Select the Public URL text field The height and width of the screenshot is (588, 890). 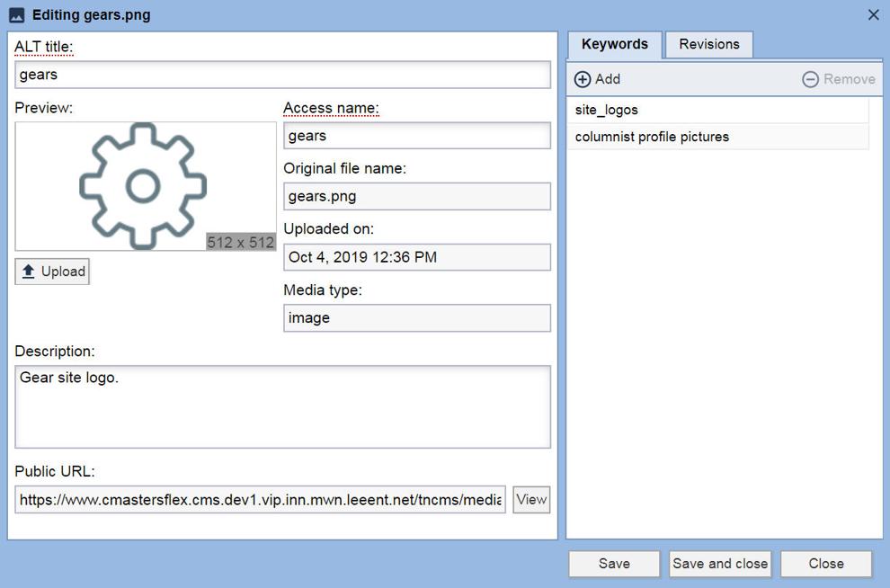(x=260, y=500)
